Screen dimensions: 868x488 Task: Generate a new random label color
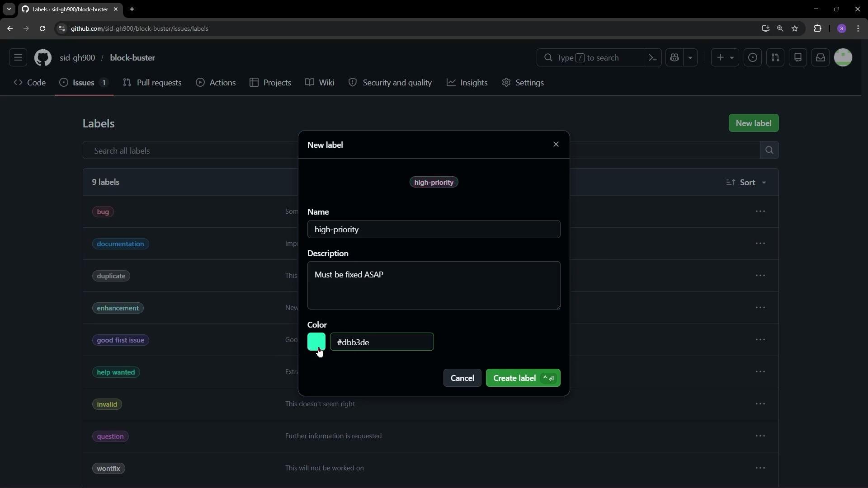[x=316, y=342]
